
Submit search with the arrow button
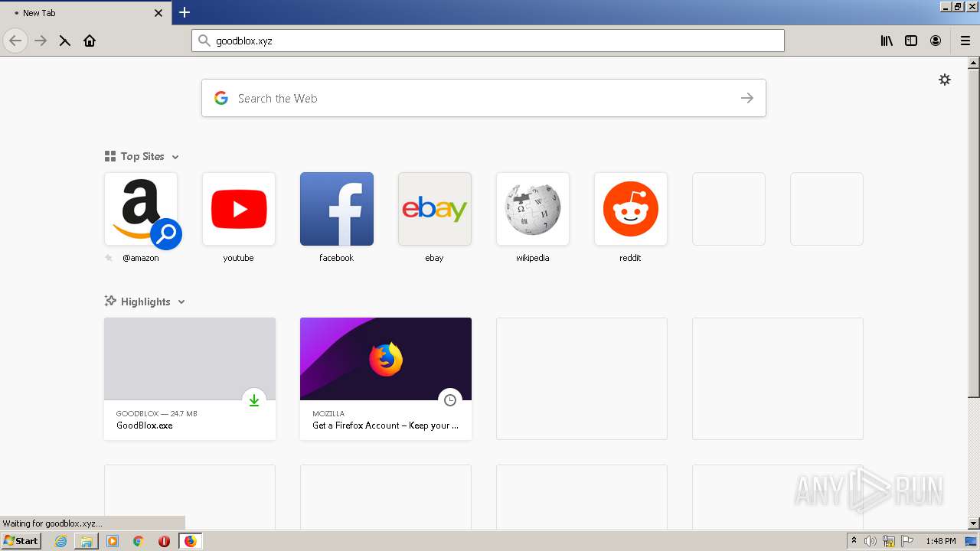(747, 98)
